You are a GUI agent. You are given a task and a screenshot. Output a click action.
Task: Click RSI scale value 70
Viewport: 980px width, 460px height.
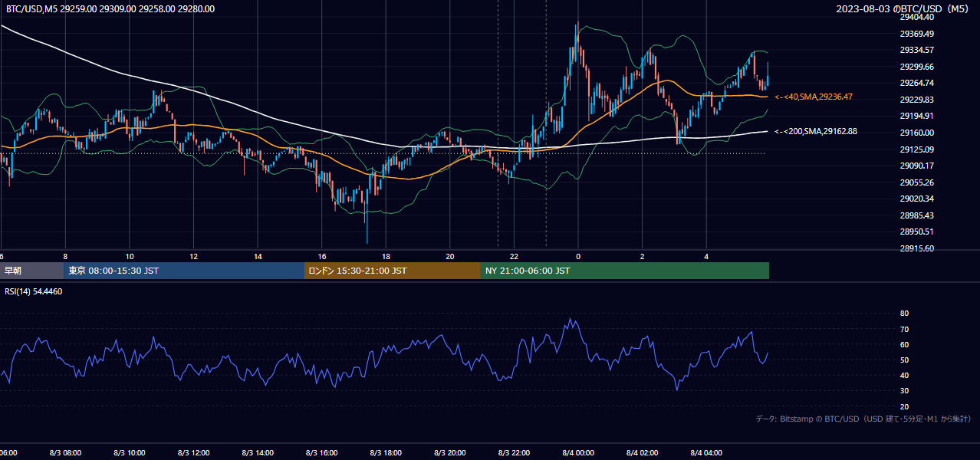pos(904,329)
